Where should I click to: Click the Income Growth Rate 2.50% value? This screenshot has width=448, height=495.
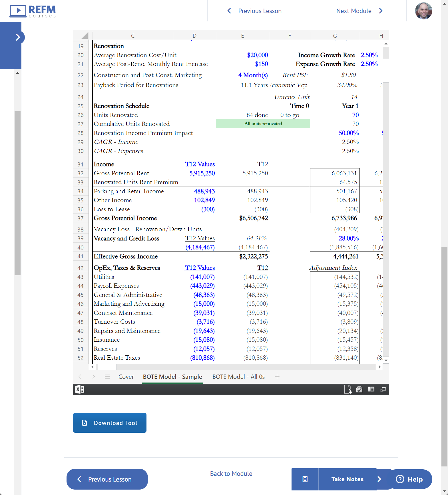pyautogui.click(x=369, y=55)
